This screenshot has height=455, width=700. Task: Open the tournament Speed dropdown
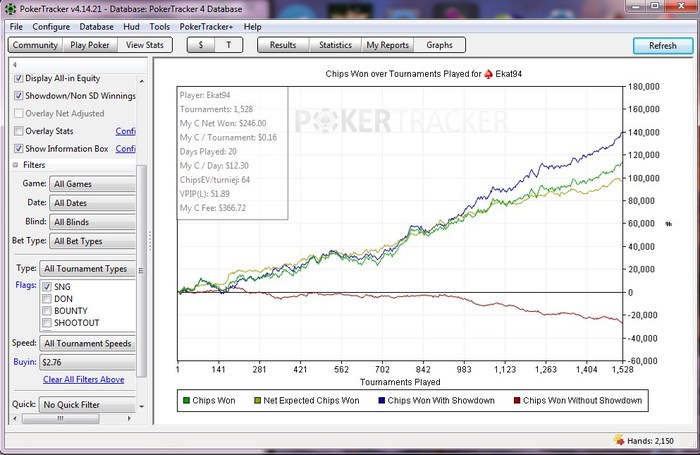tap(88, 343)
